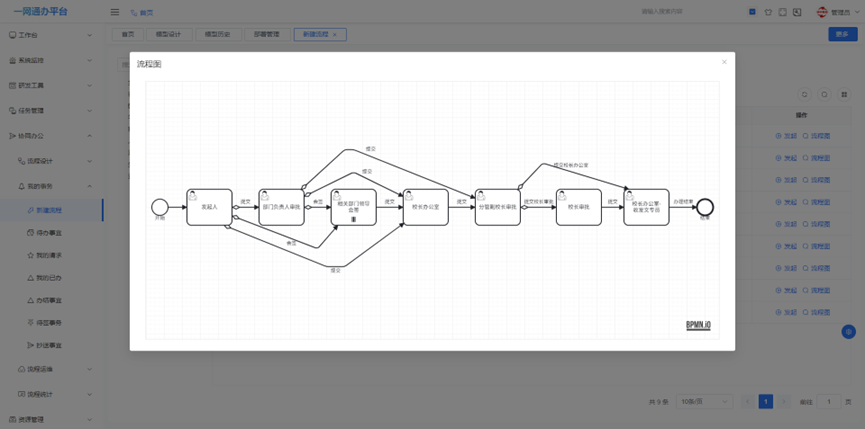Collapse the 协同办公 sidebar menu chevron
Image resolution: width=865 pixels, height=429 pixels.
pyautogui.click(x=90, y=136)
